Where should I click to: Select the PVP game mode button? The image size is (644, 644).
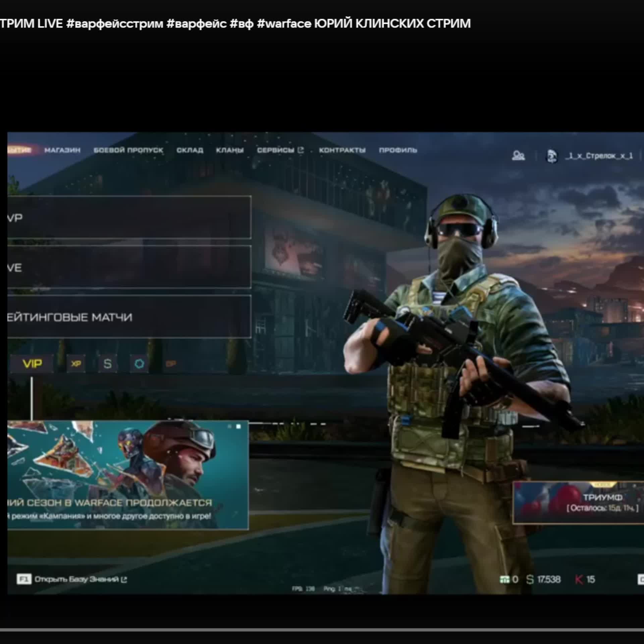click(129, 217)
